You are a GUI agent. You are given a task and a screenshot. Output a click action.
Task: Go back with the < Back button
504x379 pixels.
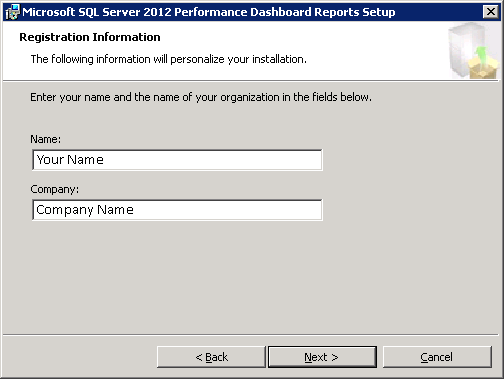point(211,357)
